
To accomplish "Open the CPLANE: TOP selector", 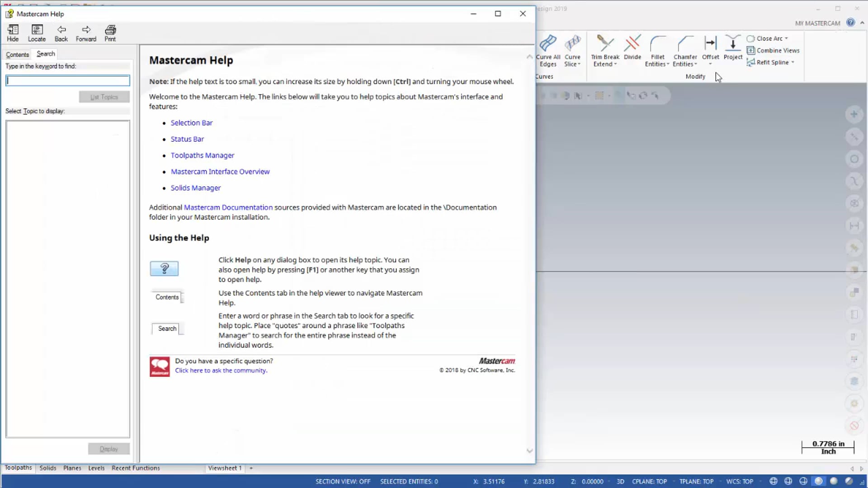I will tap(649, 482).
